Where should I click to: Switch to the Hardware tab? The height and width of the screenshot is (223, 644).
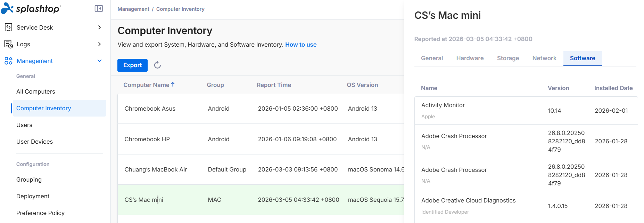click(470, 58)
